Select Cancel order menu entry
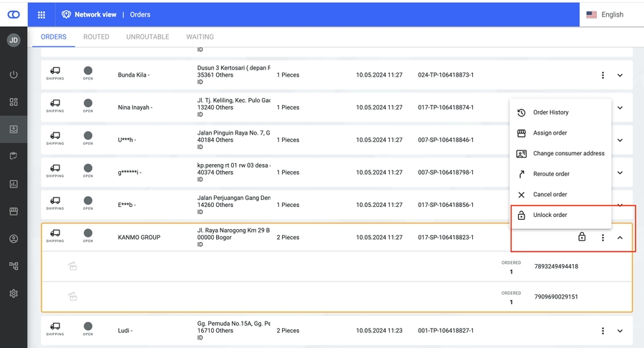This screenshot has height=348, width=644. tap(550, 195)
